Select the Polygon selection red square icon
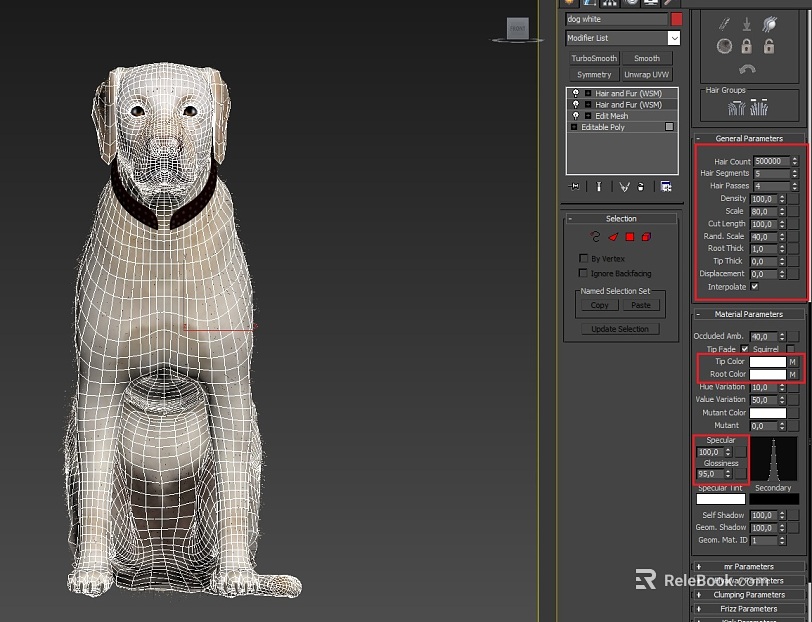 click(x=630, y=237)
